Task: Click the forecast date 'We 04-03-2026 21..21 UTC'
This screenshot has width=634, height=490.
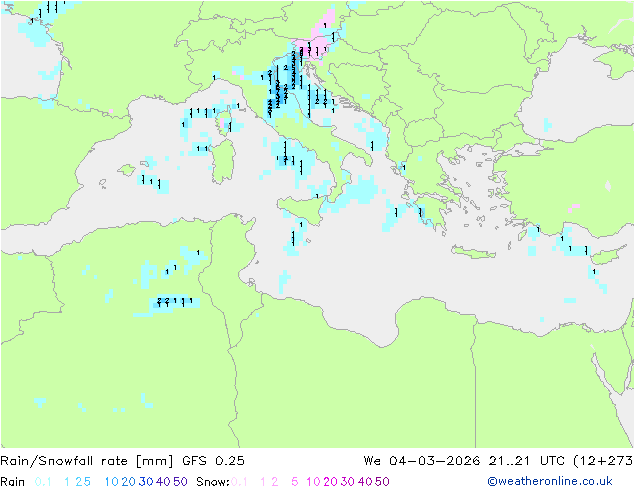Action: pos(466,461)
